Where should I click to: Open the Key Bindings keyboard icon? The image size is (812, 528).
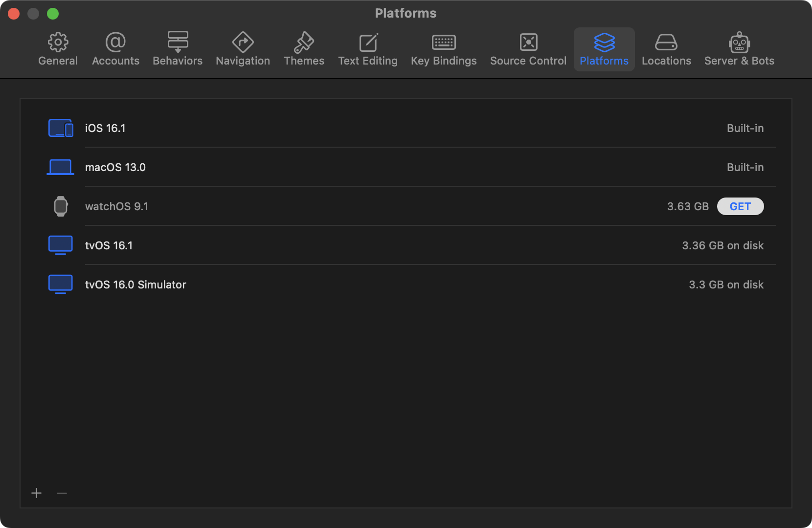point(444,42)
